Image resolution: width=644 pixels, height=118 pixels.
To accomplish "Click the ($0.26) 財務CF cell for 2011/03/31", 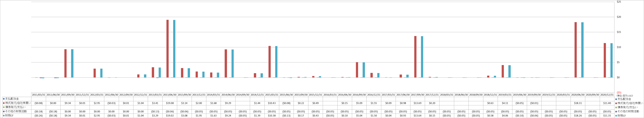I will pos(38,116).
